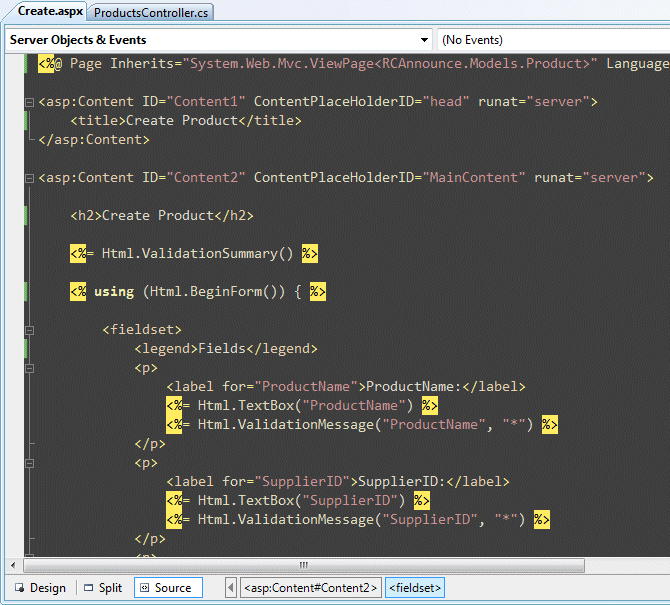Click the Html.TextBox("SupplierID") line
670x605 pixels.
point(298,501)
